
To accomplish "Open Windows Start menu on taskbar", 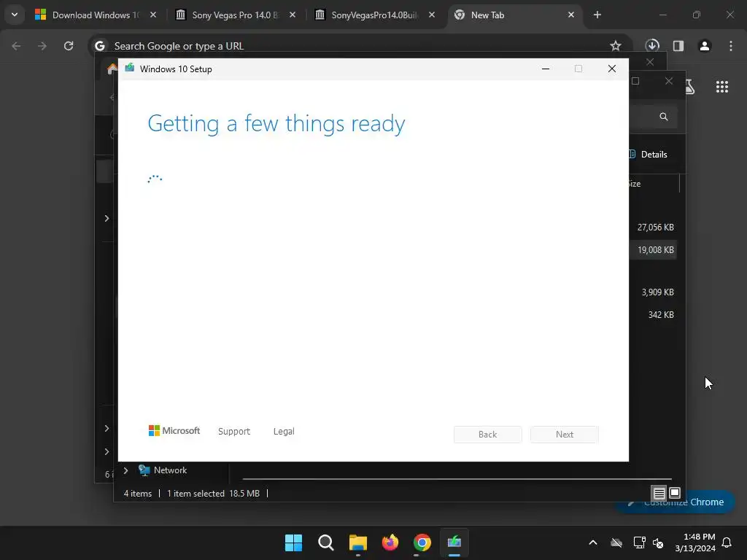I will pos(293,542).
